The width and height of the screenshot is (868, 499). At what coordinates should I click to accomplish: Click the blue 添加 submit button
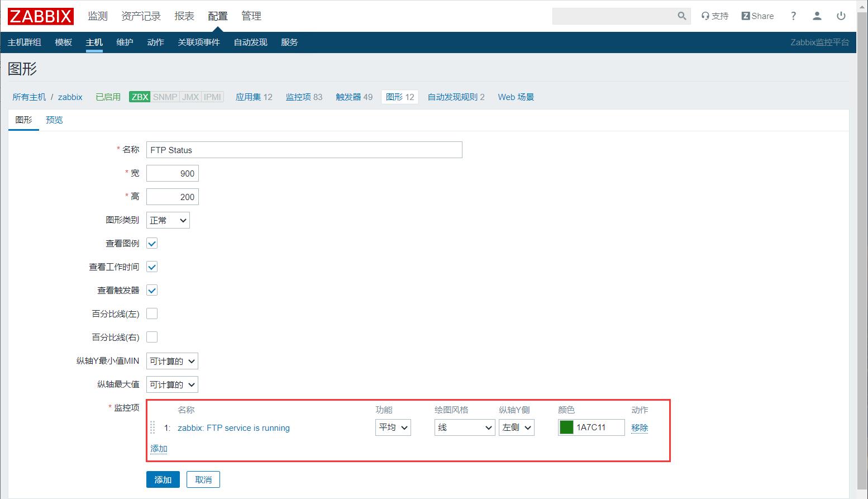[163, 479]
